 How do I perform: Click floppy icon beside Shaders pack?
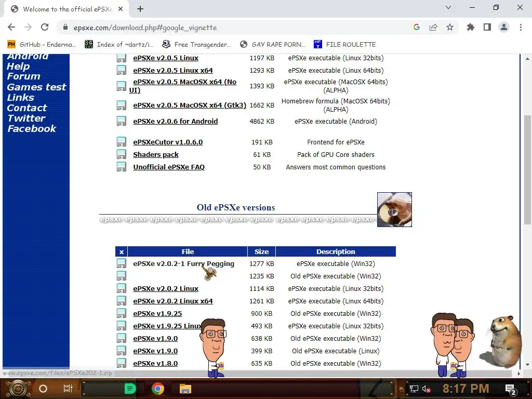click(122, 154)
